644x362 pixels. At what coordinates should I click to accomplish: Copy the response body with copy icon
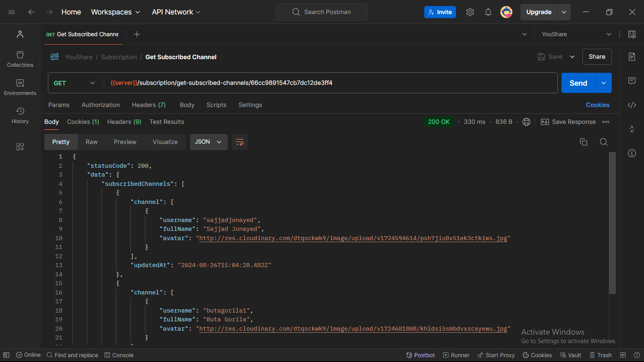coord(583,142)
